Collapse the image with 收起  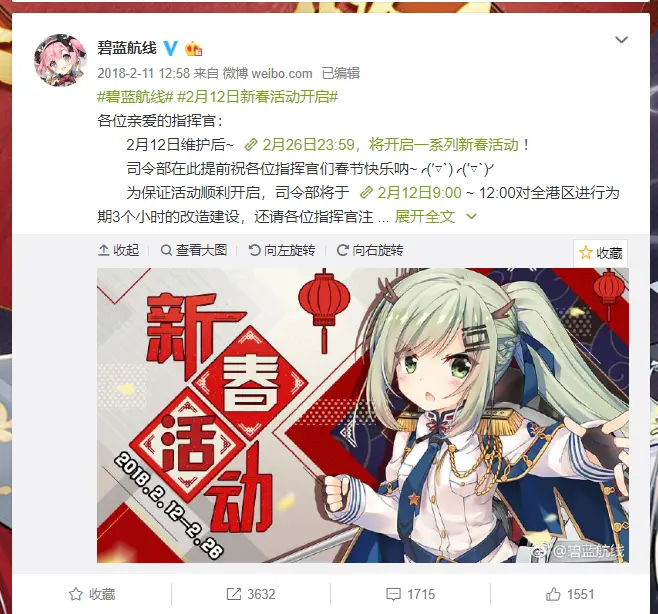[x=118, y=250]
